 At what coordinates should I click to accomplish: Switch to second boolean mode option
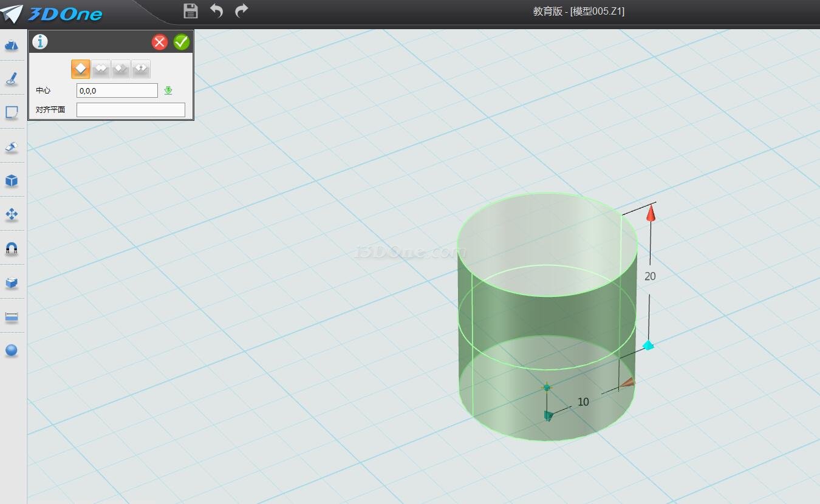101,69
